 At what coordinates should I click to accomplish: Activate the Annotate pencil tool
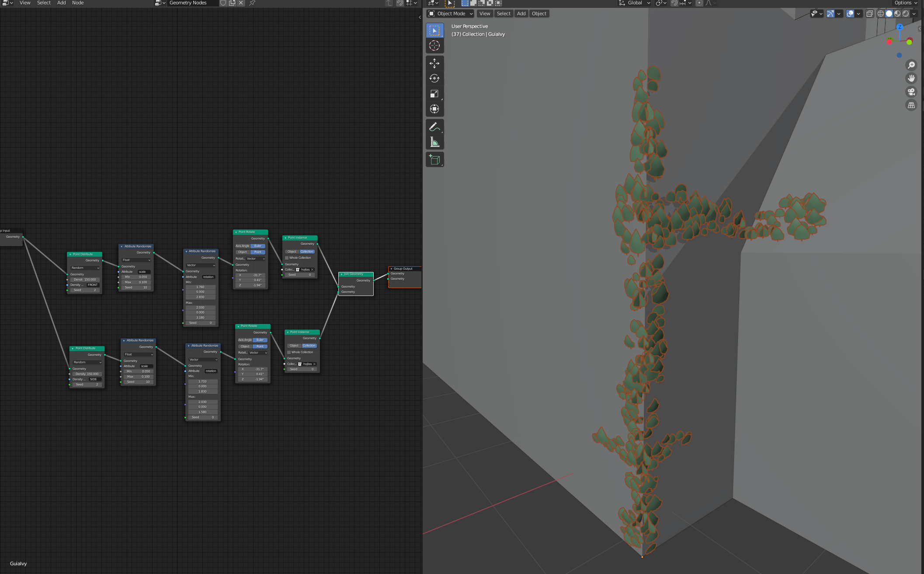coord(434,127)
